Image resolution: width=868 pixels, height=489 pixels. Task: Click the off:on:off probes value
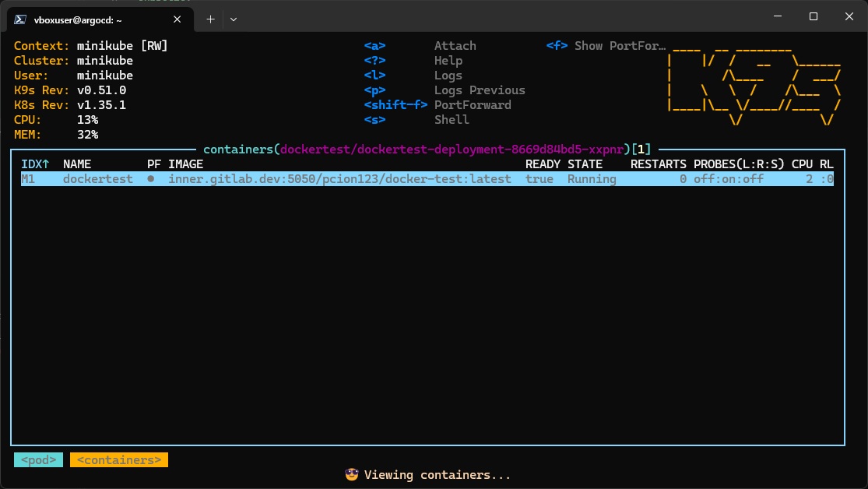coord(729,179)
